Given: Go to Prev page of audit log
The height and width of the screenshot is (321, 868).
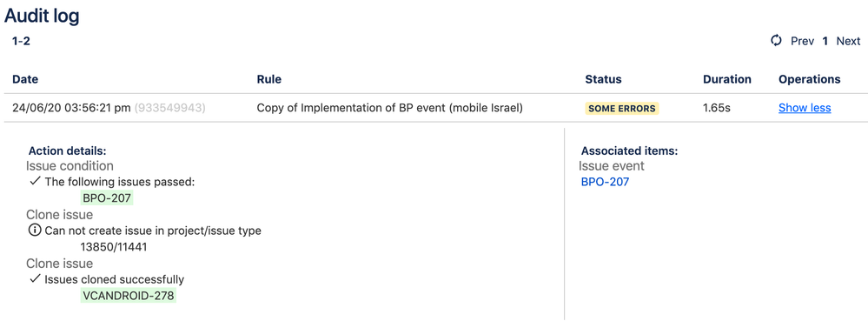Looking at the screenshot, I should click(x=802, y=41).
